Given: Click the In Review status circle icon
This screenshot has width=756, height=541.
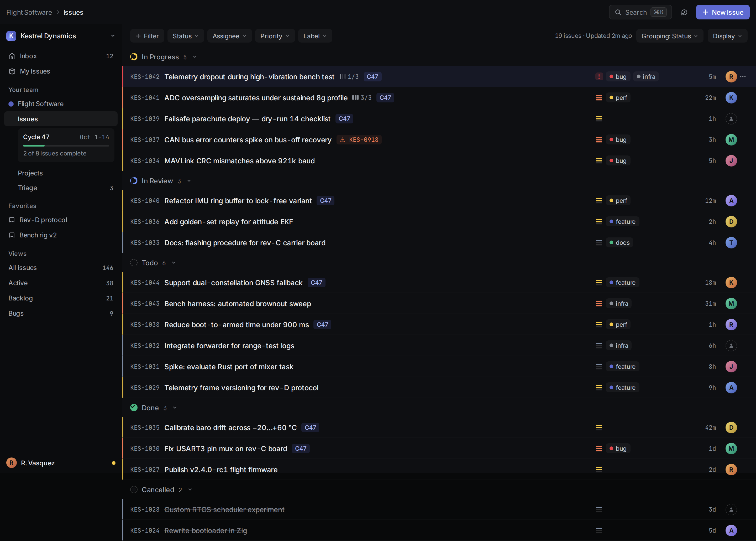Looking at the screenshot, I should pyautogui.click(x=134, y=181).
